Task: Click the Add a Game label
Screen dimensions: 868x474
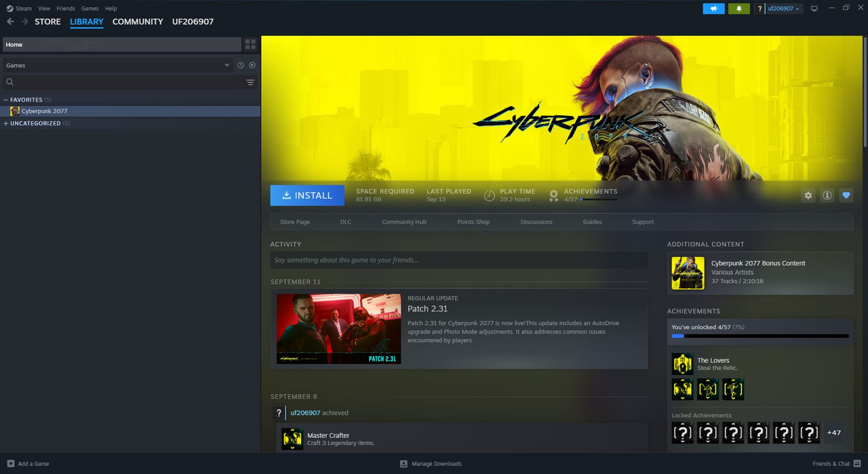Action: coord(33,464)
